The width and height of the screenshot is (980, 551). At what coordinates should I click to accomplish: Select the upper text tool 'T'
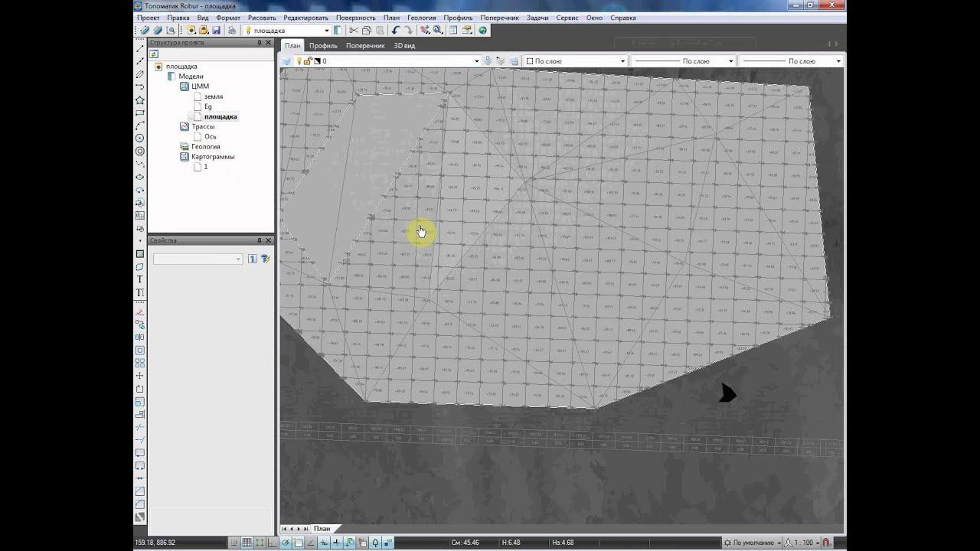point(139,280)
